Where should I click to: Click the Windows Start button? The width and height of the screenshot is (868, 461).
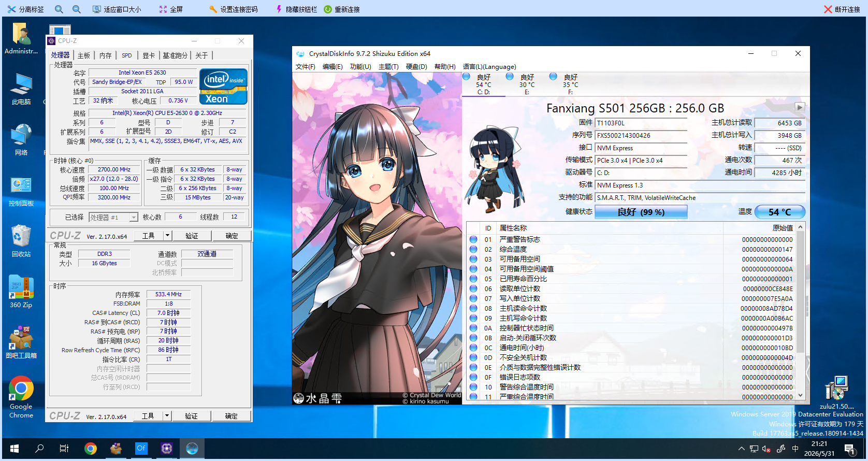click(14, 449)
